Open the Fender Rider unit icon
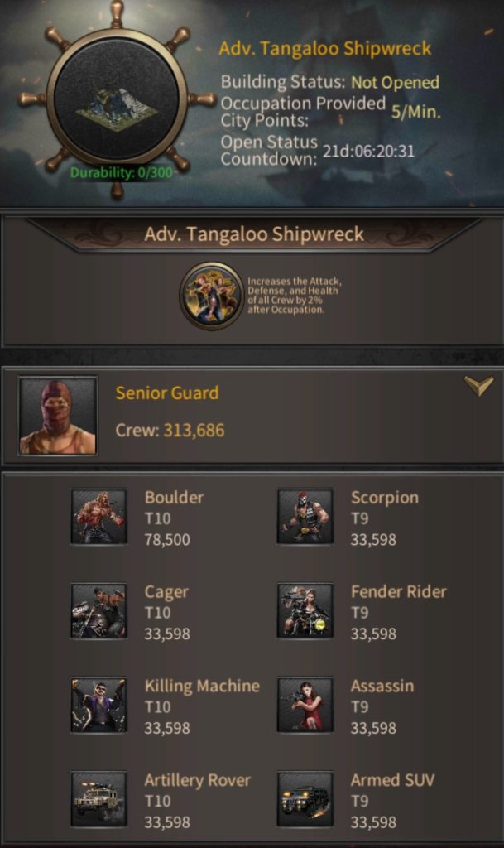Viewport: 504px width, 848px height. pos(305,610)
